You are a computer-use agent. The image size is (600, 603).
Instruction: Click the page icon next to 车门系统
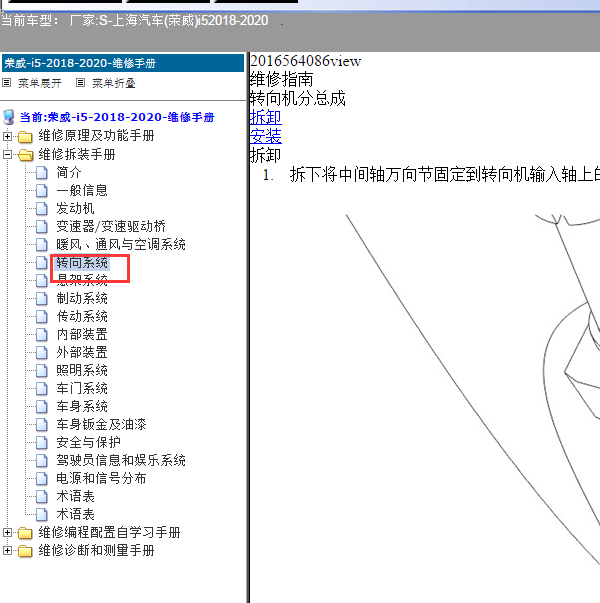[42, 388]
